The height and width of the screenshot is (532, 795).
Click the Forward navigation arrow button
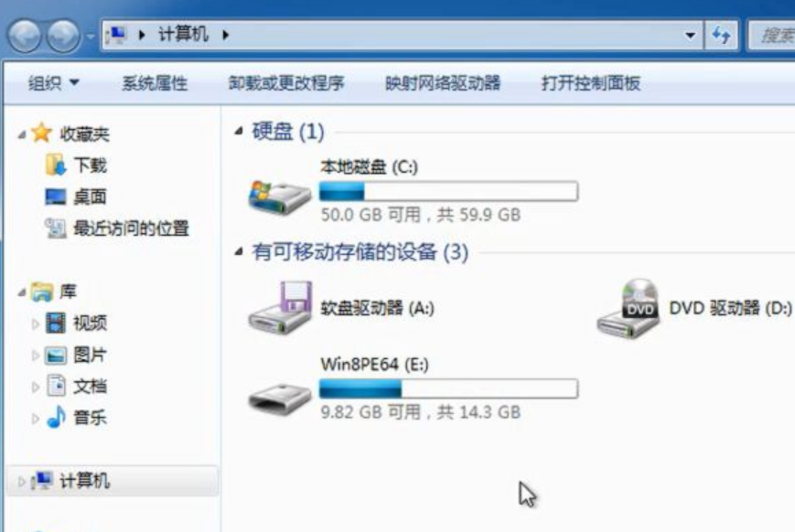(63, 36)
